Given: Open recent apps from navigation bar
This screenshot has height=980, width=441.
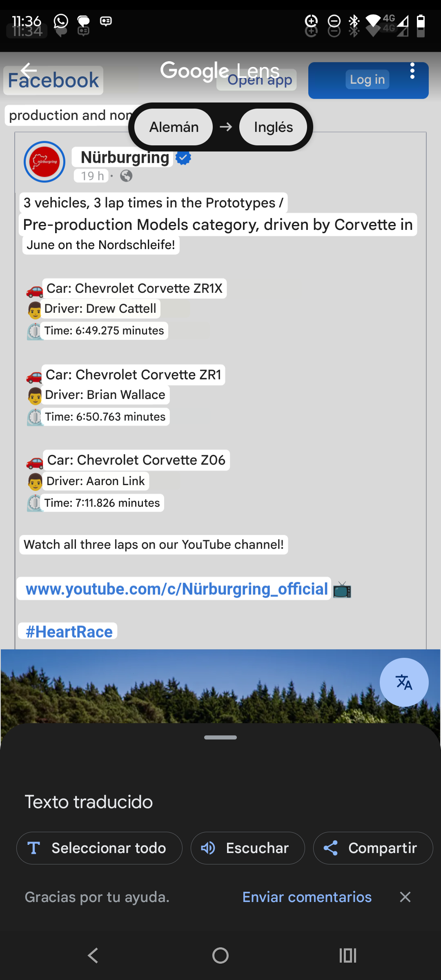Looking at the screenshot, I should click(x=348, y=955).
